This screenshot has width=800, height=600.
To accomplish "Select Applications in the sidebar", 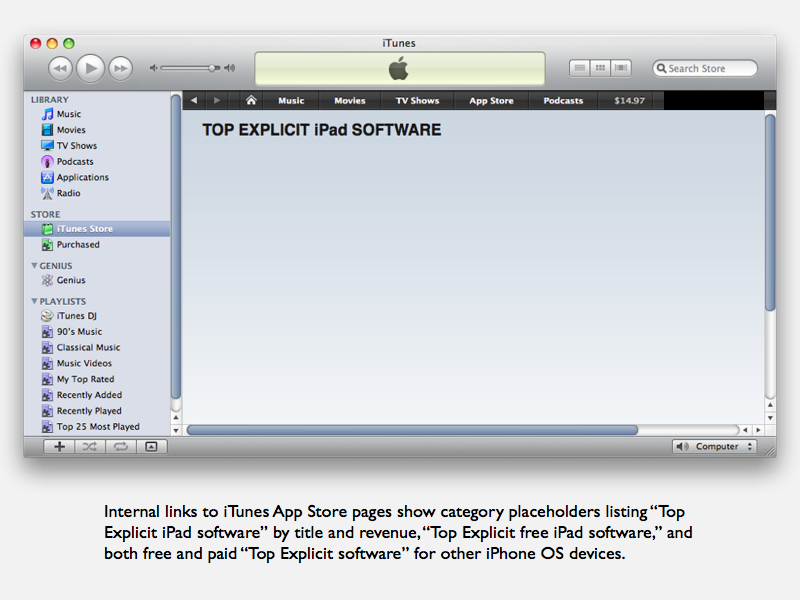I will point(97,177).
